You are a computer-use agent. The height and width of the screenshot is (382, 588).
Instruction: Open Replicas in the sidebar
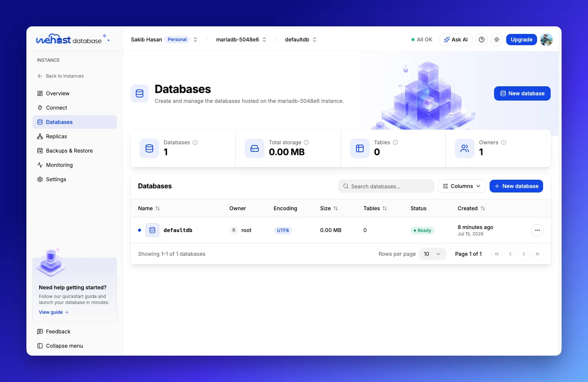point(75,136)
